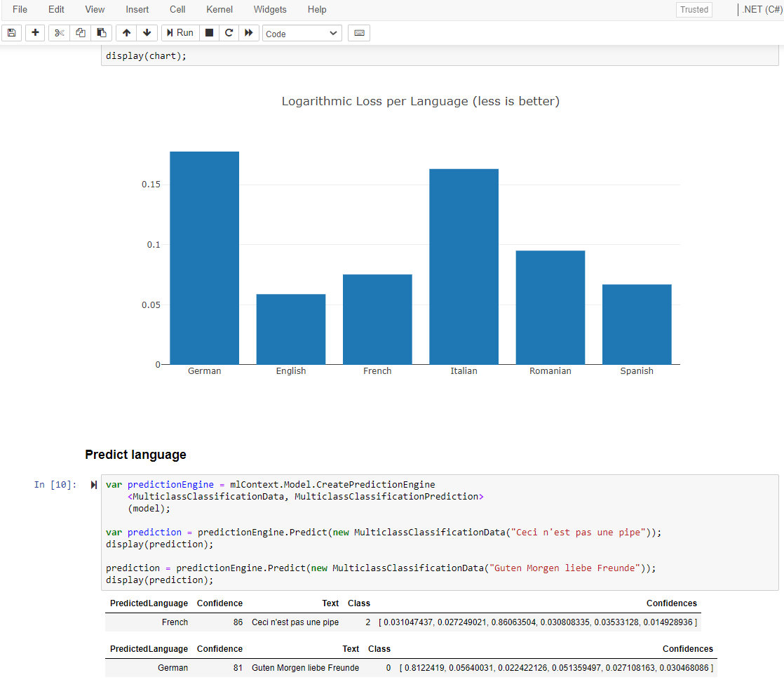
Task: Copy selected cells icon
Action: tap(81, 33)
